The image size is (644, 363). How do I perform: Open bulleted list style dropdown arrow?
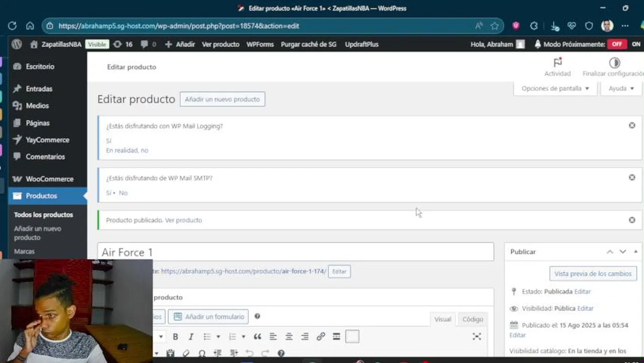click(x=218, y=336)
